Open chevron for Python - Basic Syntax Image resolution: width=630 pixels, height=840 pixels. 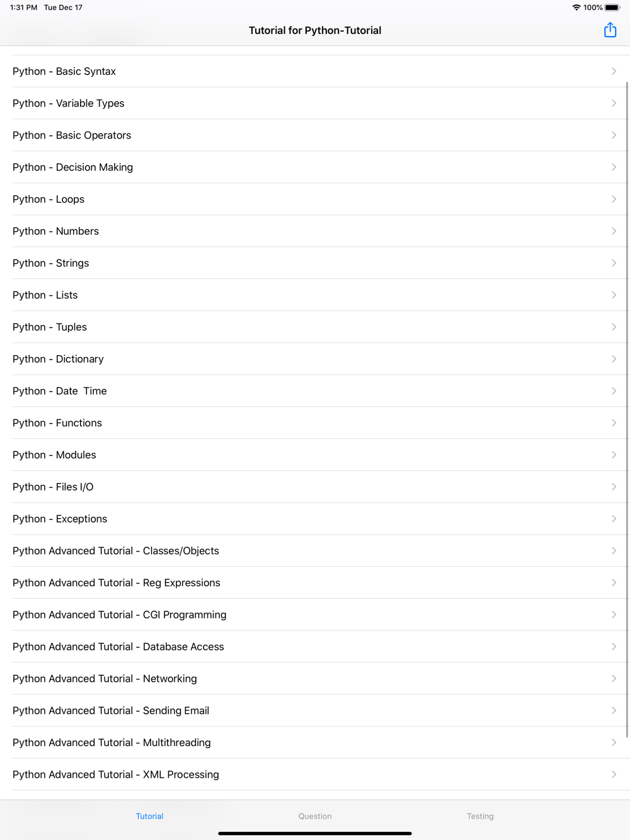[x=614, y=71]
